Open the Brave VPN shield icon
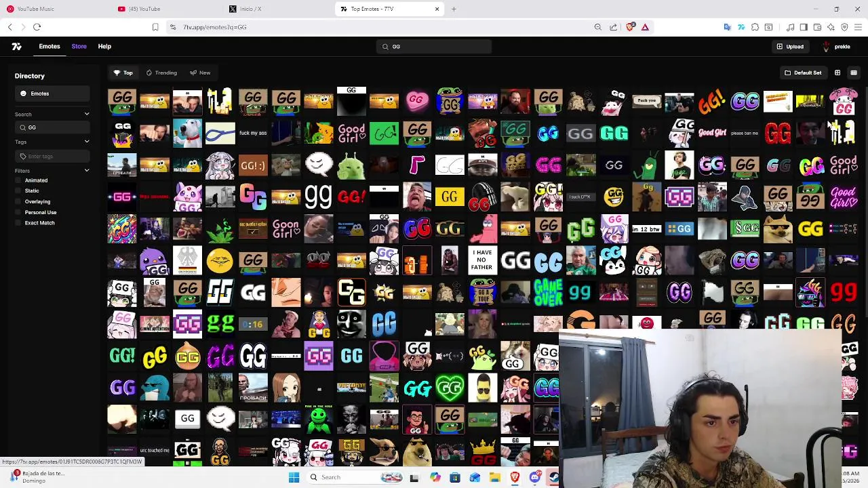 click(x=844, y=27)
